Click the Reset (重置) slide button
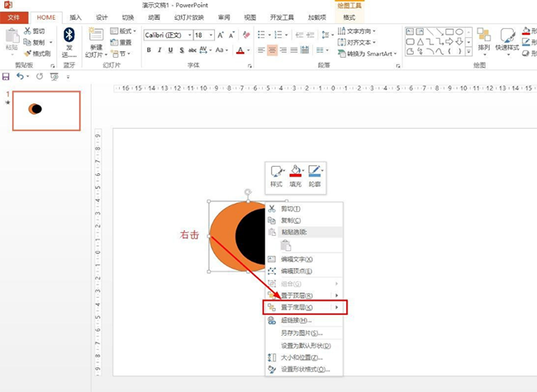Image resolution: width=537 pixels, height=392 pixels. coord(121,42)
